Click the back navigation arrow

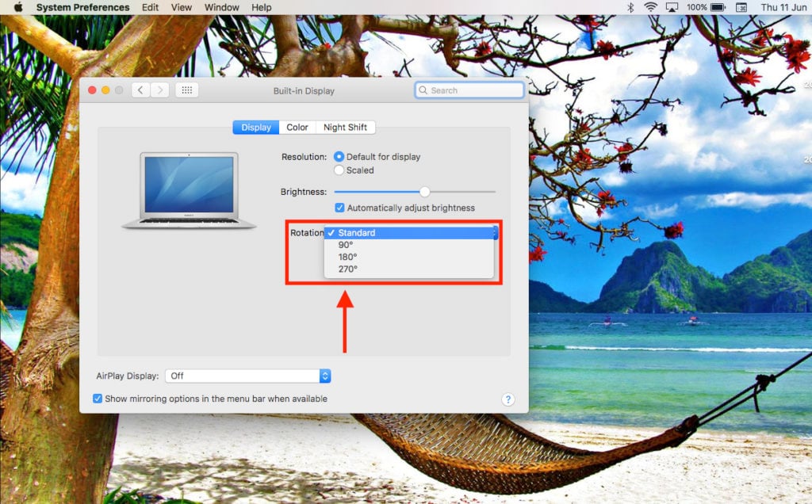pos(140,90)
